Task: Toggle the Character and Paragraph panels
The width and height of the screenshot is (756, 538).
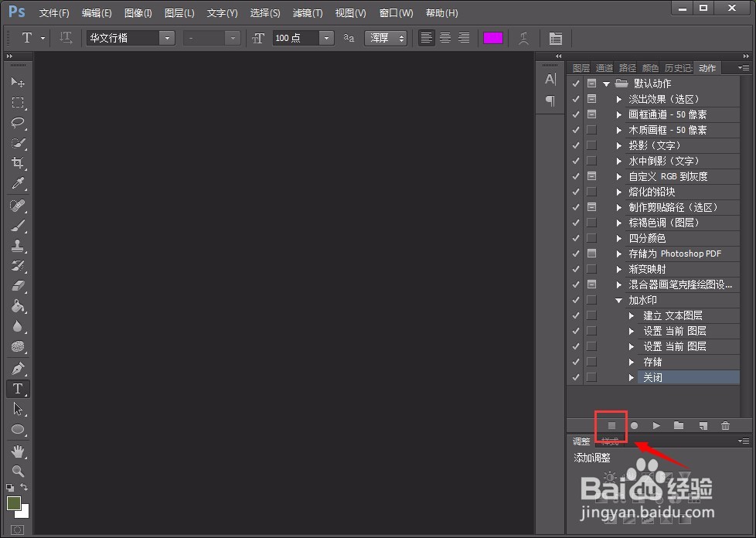Action: click(556, 38)
